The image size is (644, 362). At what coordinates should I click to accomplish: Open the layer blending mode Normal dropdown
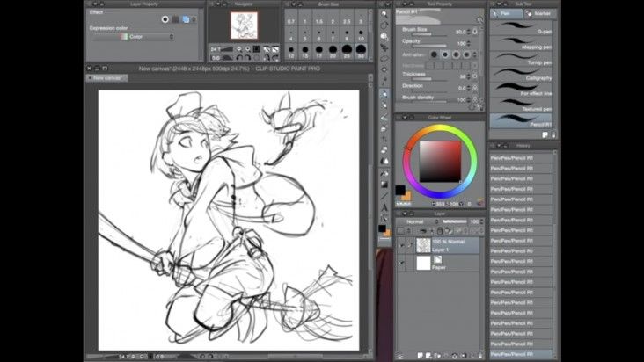tap(418, 221)
